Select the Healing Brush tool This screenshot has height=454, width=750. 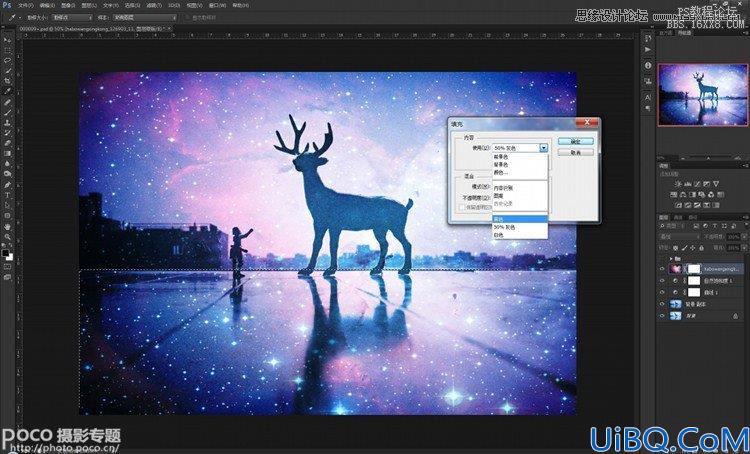point(8,102)
